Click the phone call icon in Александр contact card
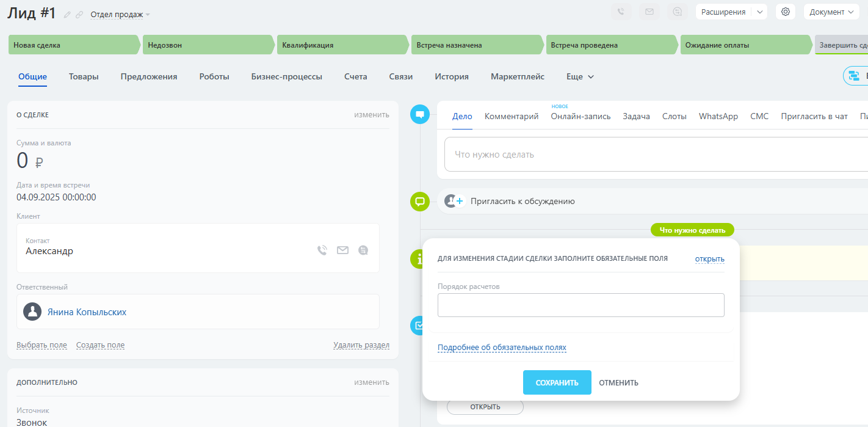The width and height of the screenshot is (868, 427). (322, 250)
